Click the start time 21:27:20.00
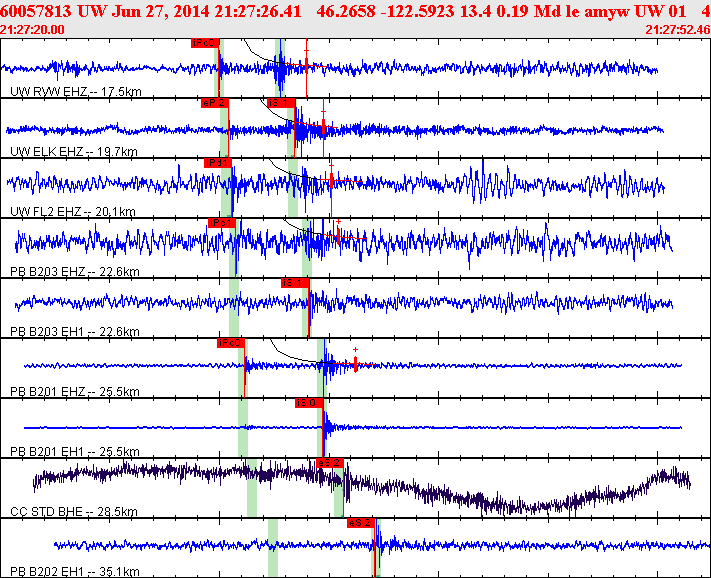Screen dimensions: 711x578 (32, 29)
